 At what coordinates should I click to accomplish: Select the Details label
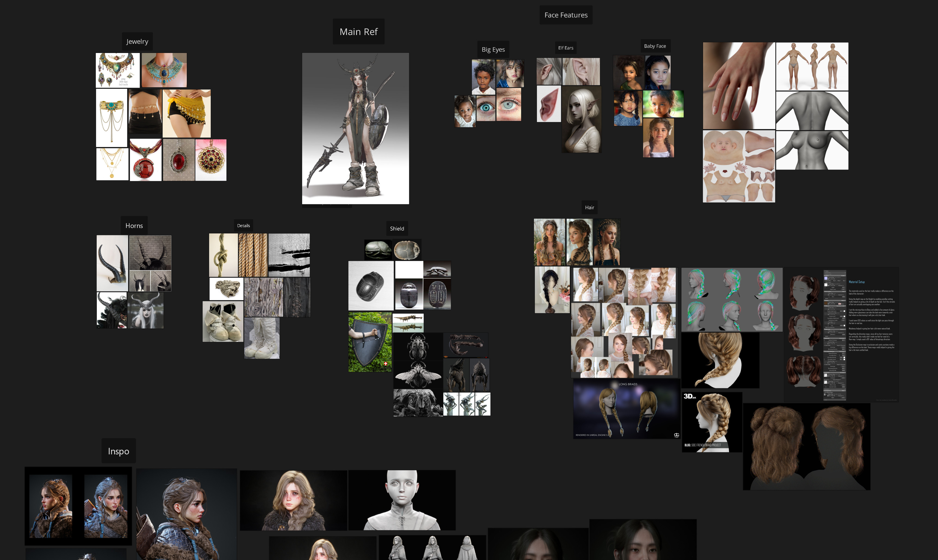click(x=243, y=226)
